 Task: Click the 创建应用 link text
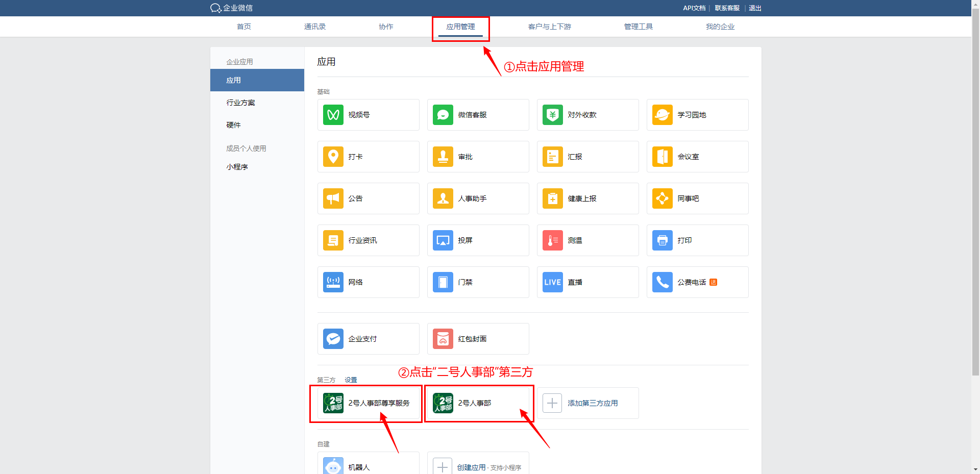pos(471,467)
